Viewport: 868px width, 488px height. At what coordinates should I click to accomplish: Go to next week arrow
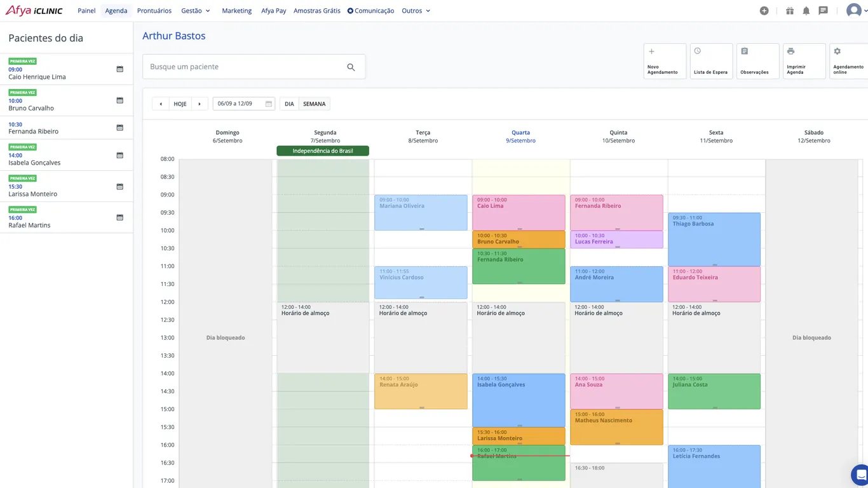pyautogui.click(x=200, y=104)
